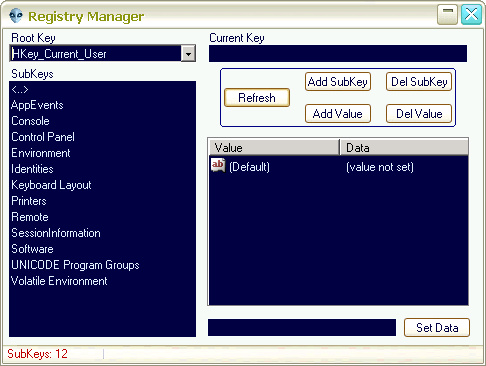Select Control Panel subkey

click(102, 137)
